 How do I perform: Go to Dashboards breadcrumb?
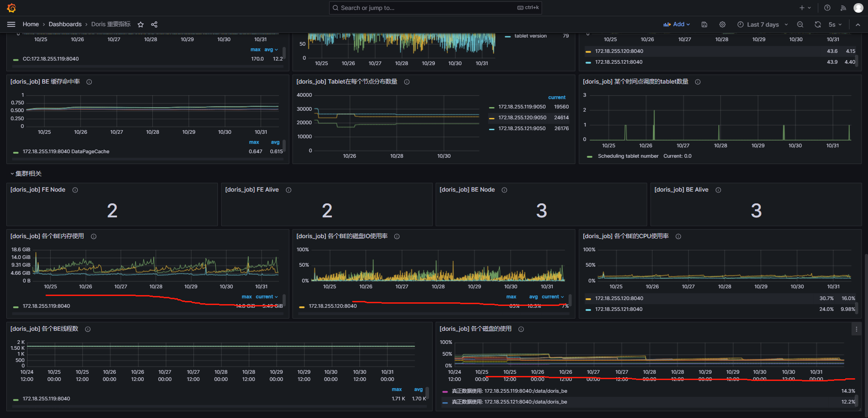[65, 24]
